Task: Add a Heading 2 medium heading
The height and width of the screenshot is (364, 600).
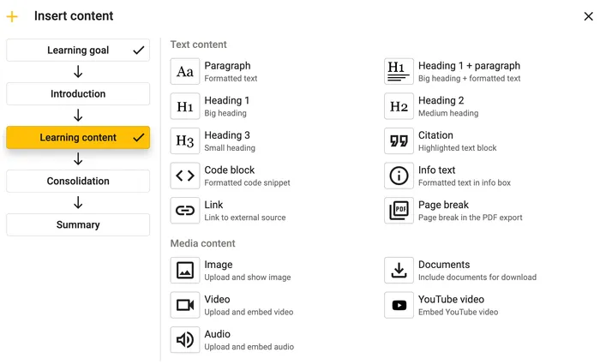Action: tap(432, 106)
